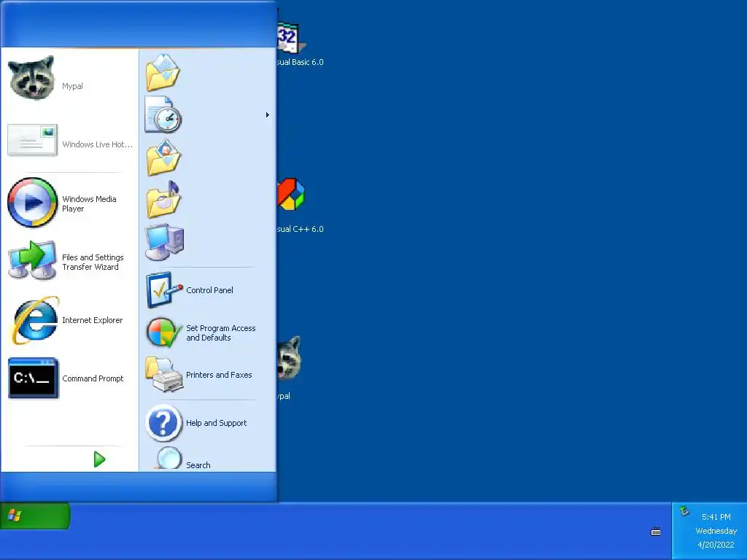This screenshot has height=560, width=747.
Task: Open Files and Settings Transfer Wizard icon
Action: pyautogui.click(x=32, y=260)
